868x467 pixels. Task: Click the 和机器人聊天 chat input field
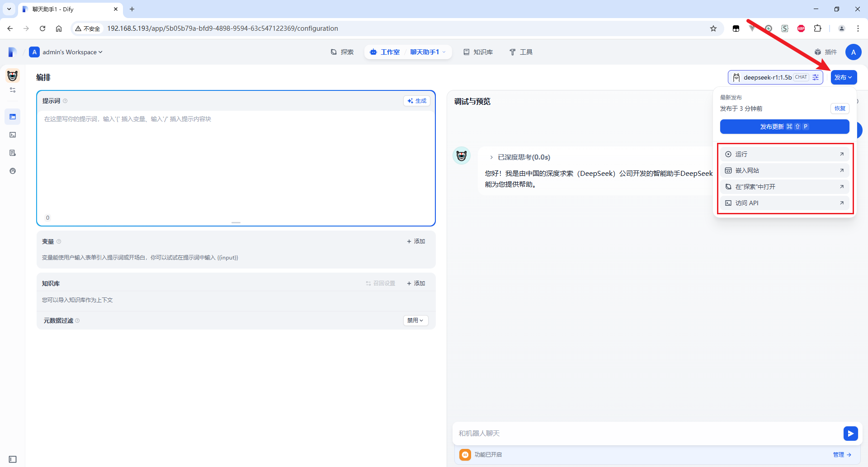click(647, 434)
